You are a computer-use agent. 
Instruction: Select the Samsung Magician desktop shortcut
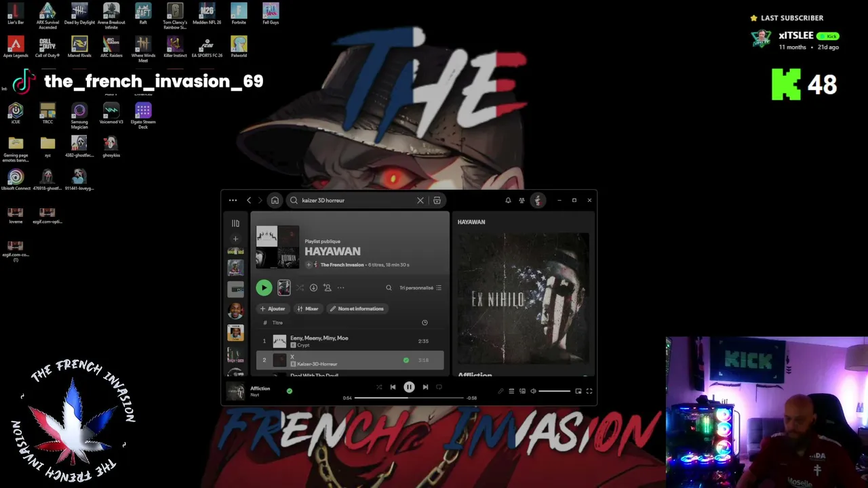click(79, 116)
